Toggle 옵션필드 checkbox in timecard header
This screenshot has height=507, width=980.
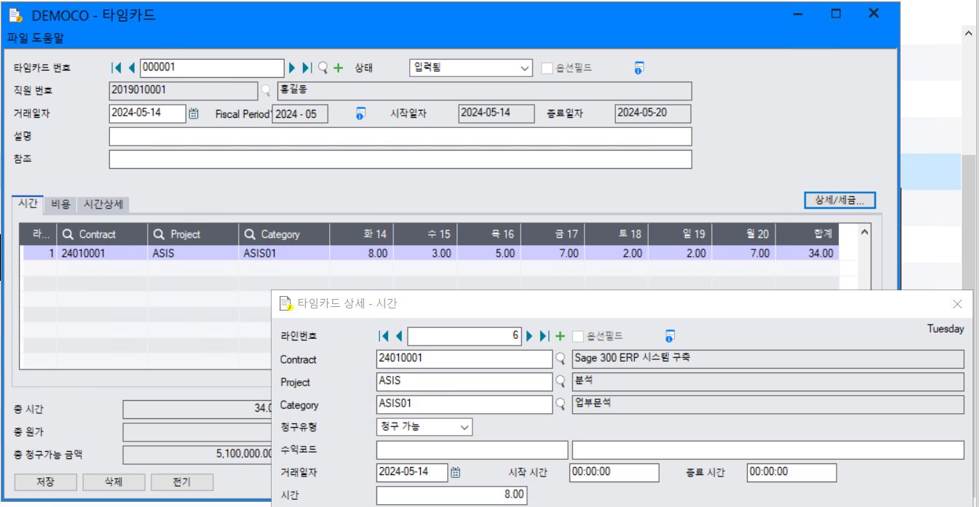coord(547,68)
